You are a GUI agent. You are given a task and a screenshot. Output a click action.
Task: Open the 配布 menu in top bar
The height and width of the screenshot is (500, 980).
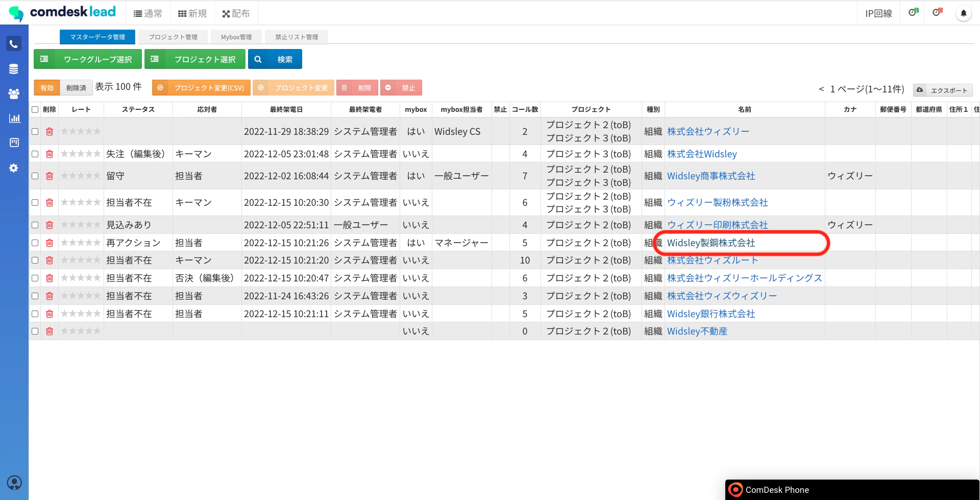tap(236, 14)
